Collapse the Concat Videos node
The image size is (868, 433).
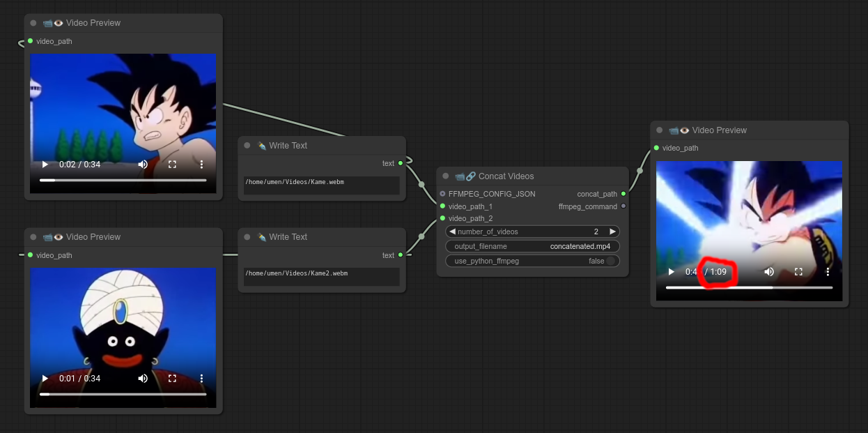(x=446, y=176)
